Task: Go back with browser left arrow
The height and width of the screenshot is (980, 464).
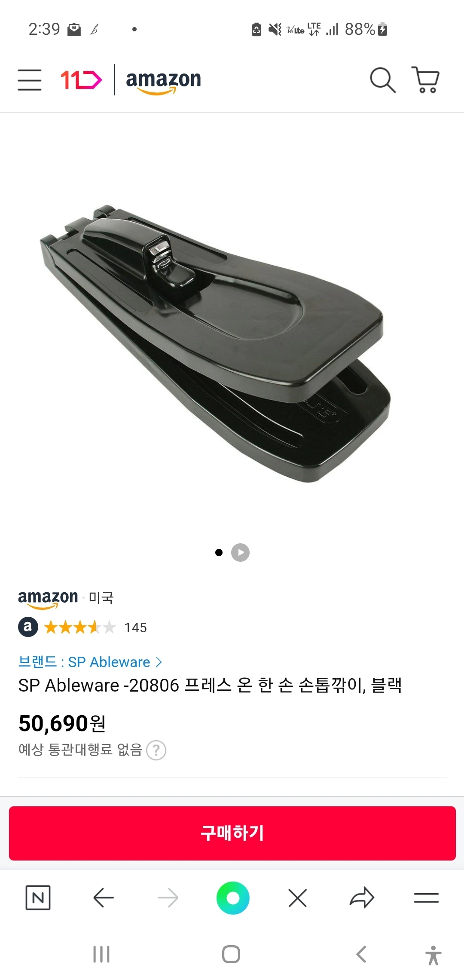Action: click(x=103, y=898)
